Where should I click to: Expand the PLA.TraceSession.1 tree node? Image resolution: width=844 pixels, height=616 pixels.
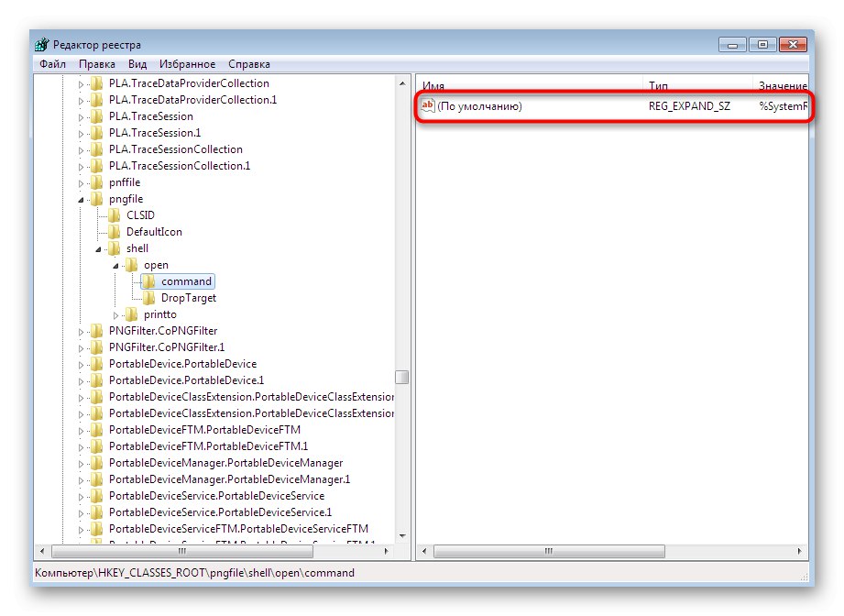(x=81, y=134)
